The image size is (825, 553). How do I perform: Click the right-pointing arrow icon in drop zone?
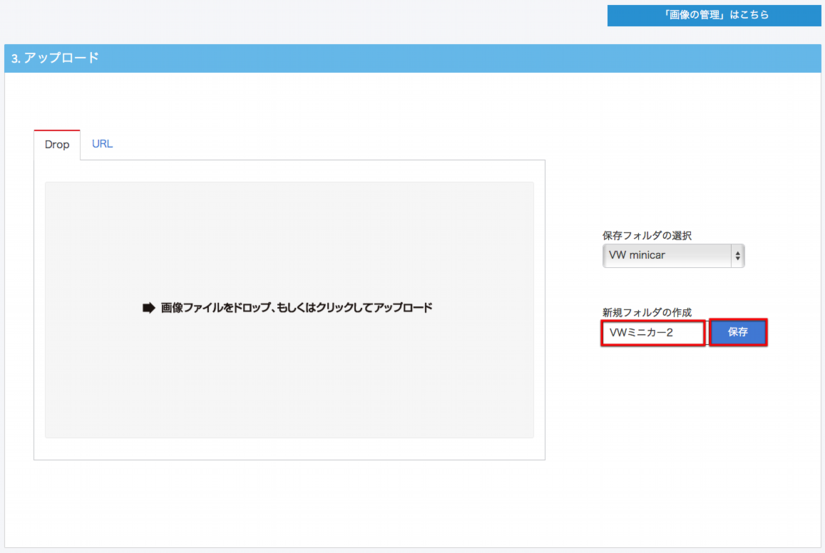coord(149,308)
